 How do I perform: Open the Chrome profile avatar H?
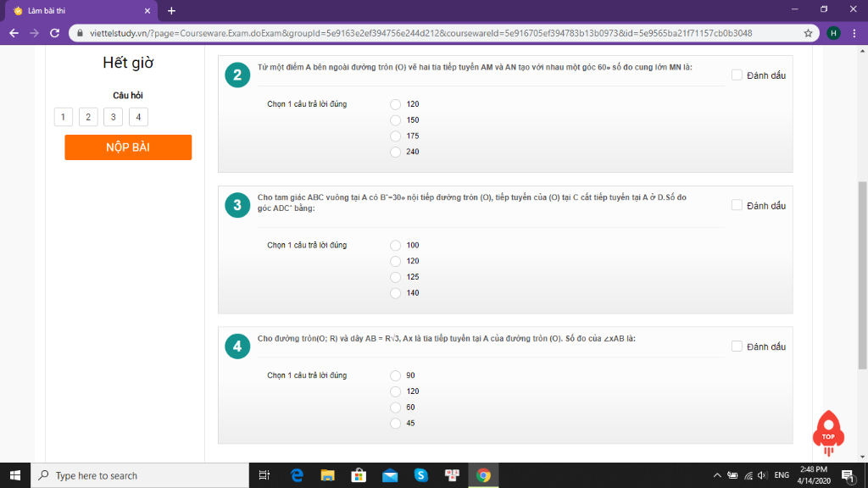click(x=833, y=33)
